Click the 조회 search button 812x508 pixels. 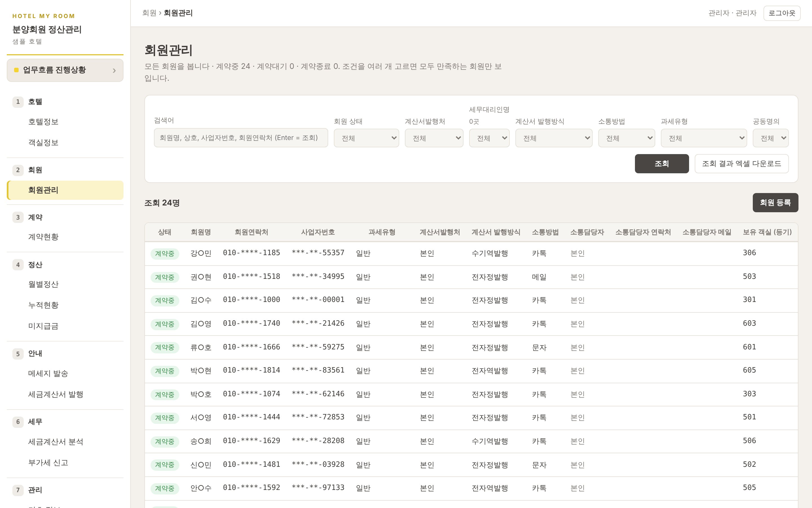[x=662, y=164]
